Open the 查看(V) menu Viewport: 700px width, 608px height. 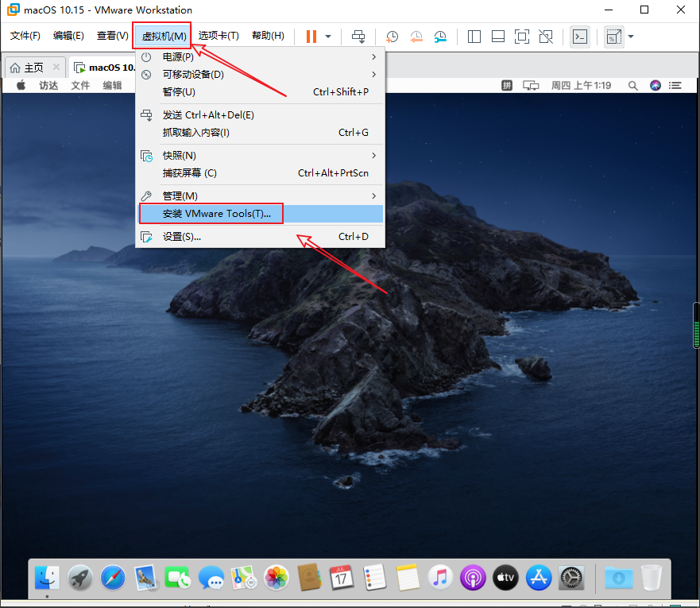click(x=113, y=36)
